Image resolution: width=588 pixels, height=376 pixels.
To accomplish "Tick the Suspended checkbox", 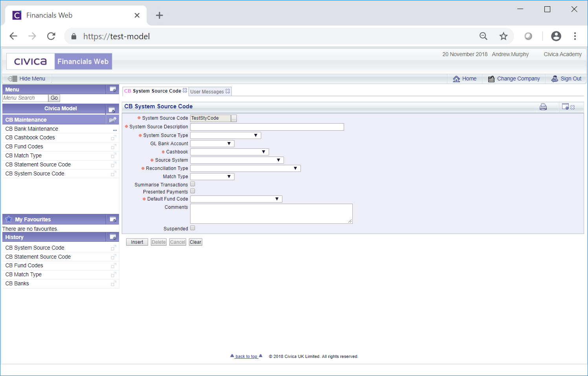I will [x=192, y=228].
